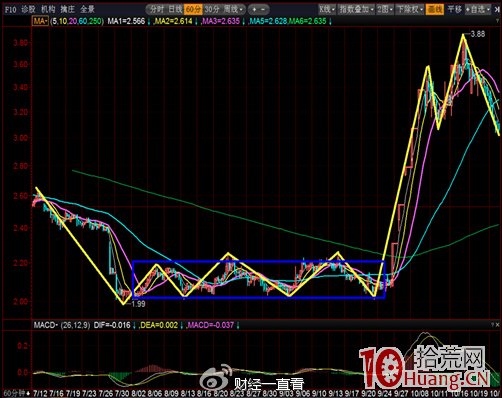Viewport: 502px width, 398px height.
Task: Click the 9/24 date on time axis
Action: [385, 393]
